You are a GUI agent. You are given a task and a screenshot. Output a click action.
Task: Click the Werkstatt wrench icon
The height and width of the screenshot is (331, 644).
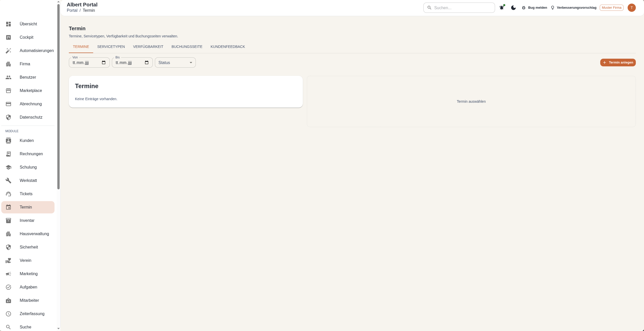coord(8,181)
